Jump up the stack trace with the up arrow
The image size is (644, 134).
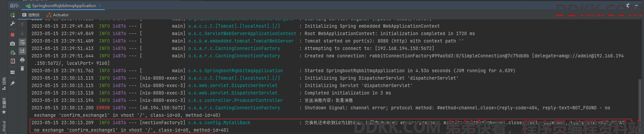coord(22,25)
